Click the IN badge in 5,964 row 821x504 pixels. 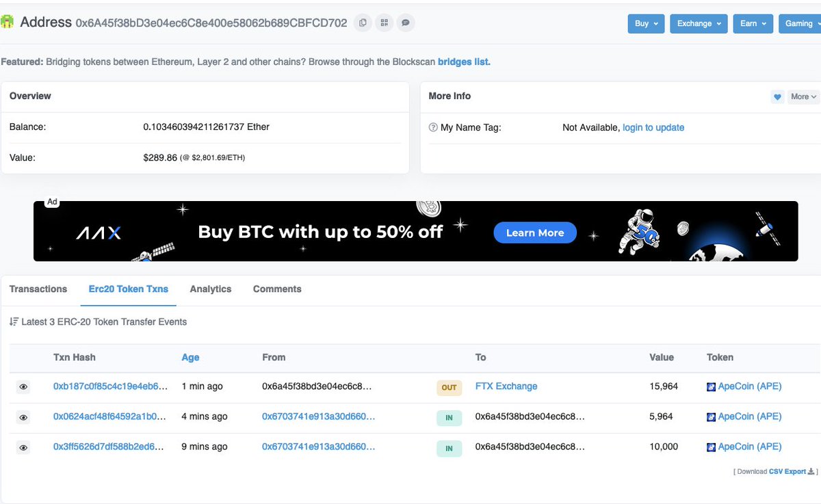tap(449, 418)
